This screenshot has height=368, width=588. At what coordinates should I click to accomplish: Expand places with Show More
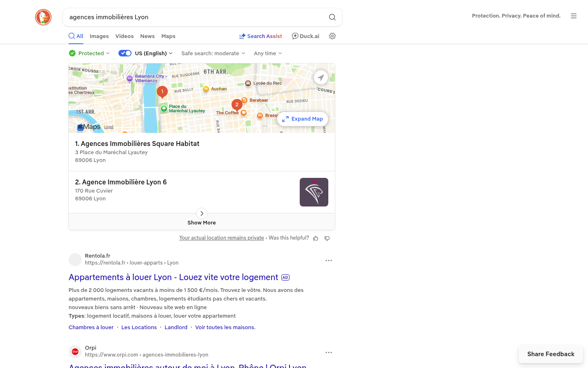click(x=202, y=223)
